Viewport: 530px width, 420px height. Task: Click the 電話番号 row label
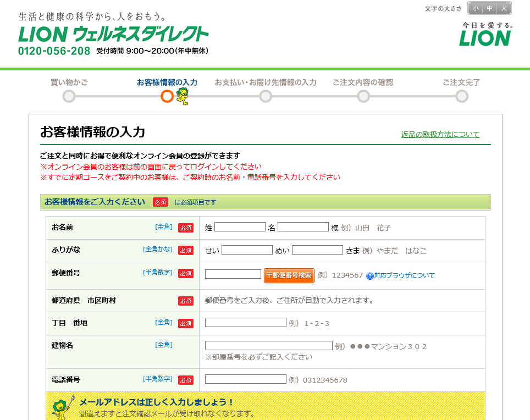click(x=66, y=379)
